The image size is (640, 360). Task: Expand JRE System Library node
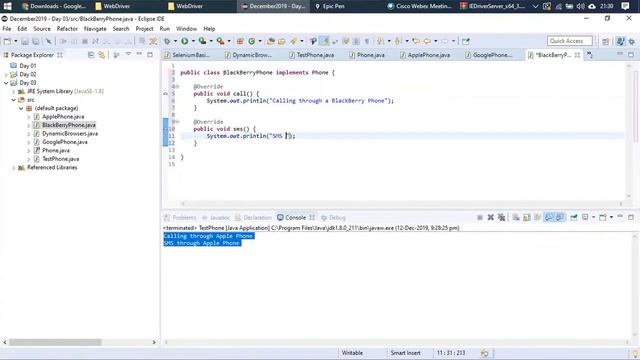[13, 91]
